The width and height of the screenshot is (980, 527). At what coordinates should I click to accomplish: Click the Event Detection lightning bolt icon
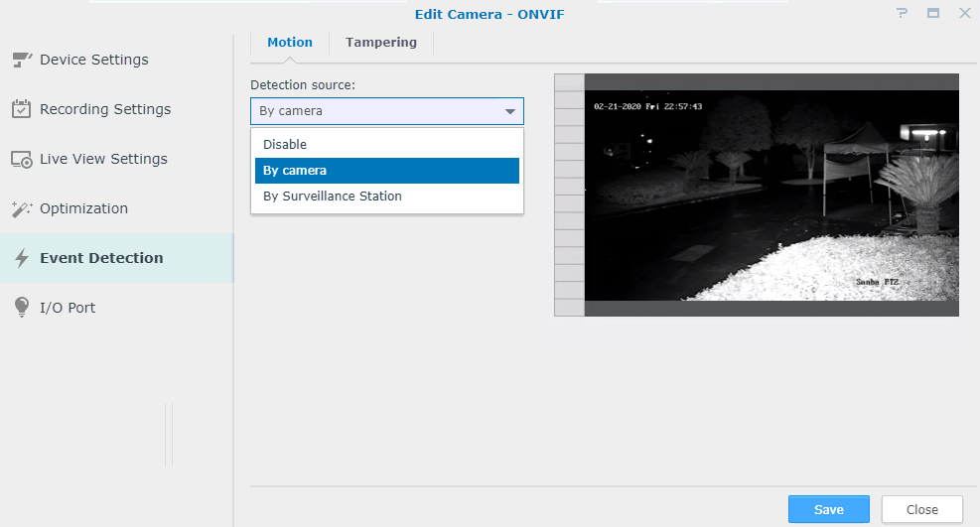coord(22,258)
